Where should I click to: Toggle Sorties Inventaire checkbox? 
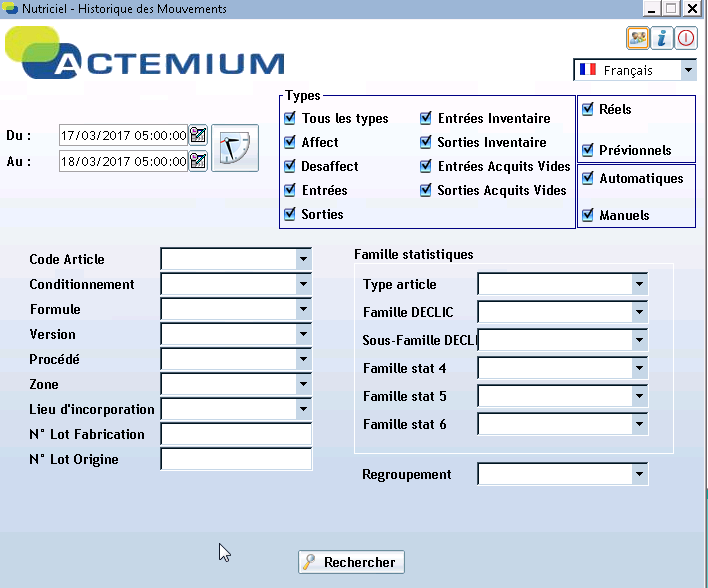click(x=426, y=142)
